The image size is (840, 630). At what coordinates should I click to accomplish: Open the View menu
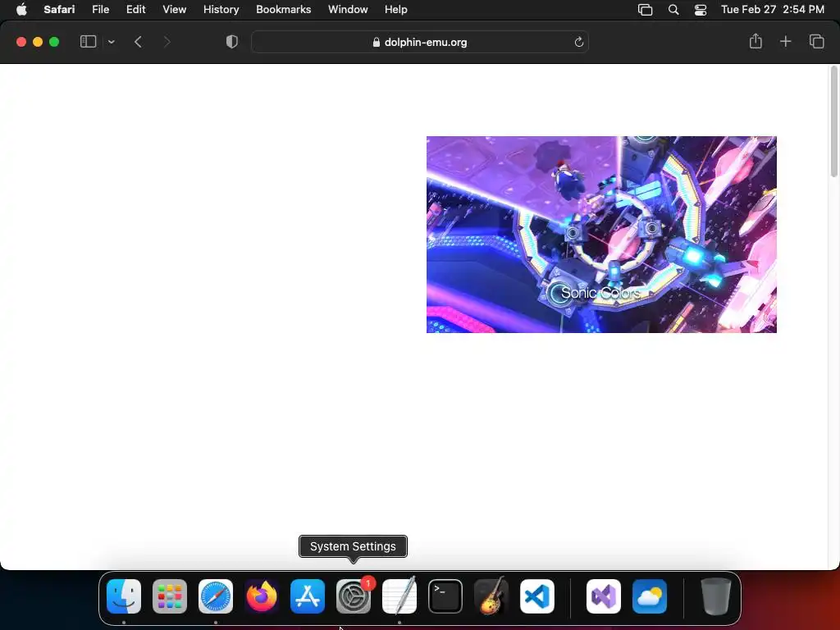pyautogui.click(x=174, y=9)
